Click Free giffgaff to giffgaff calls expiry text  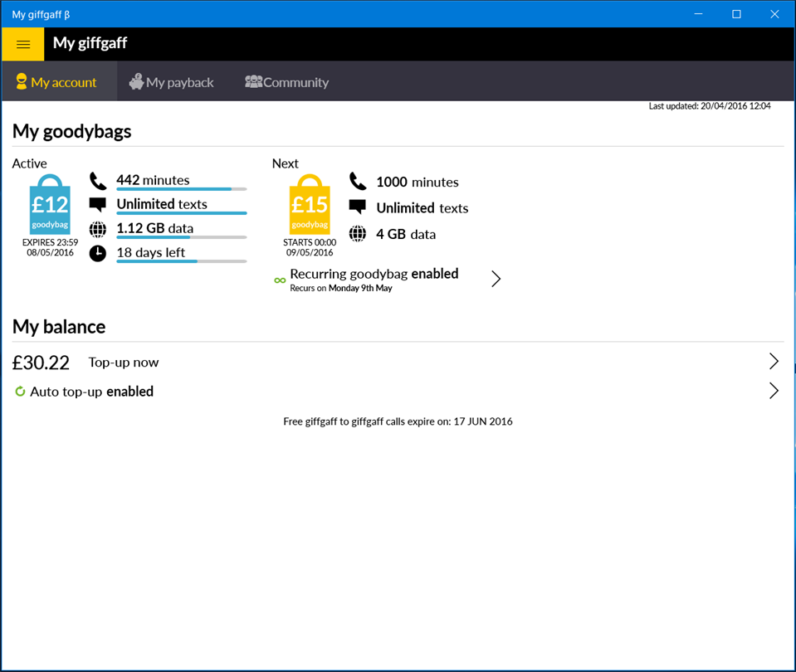click(398, 421)
